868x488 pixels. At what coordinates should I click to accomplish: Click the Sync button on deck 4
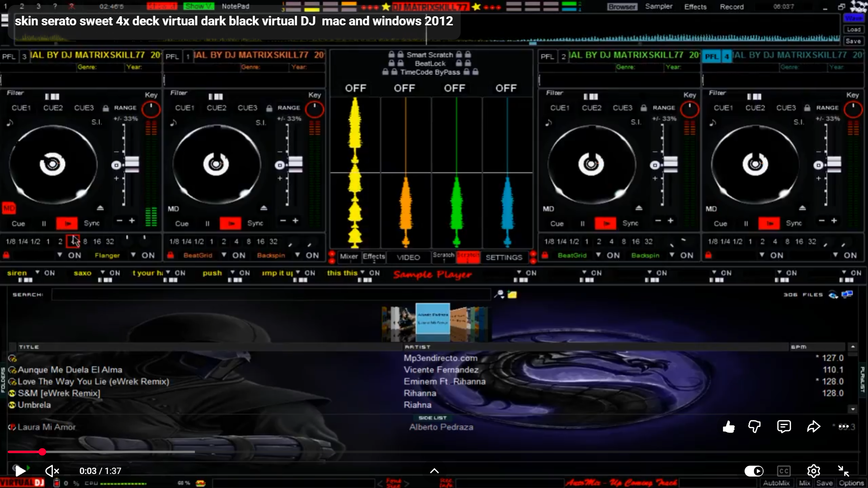(794, 223)
